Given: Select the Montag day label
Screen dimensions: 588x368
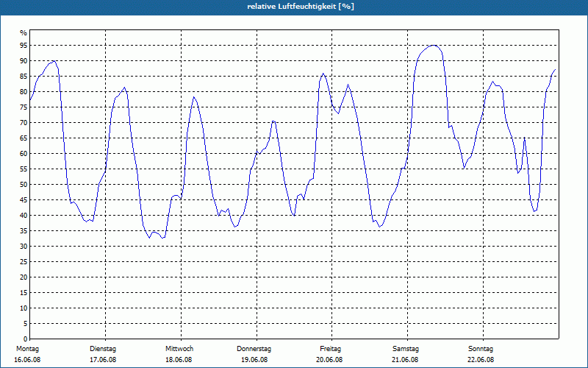Looking at the screenshot, I should pyautogui.click(x=27, y=349).
